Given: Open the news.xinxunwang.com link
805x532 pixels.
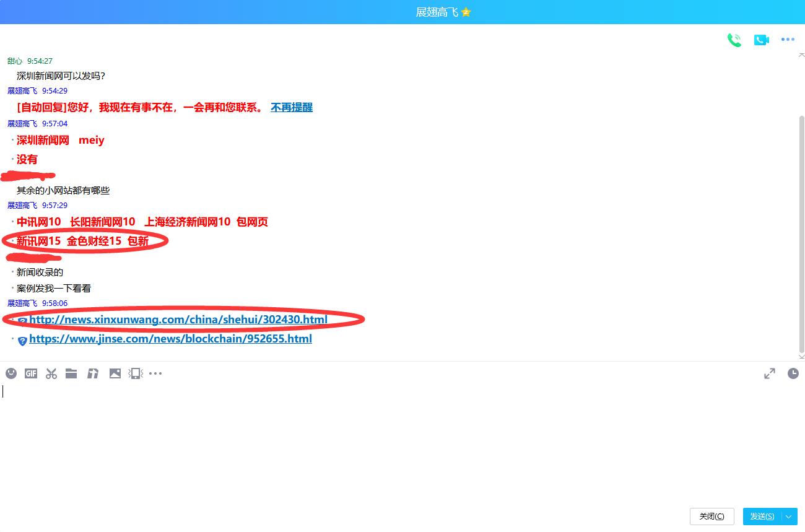Looking at the screenshot, I should pos(178,320).
